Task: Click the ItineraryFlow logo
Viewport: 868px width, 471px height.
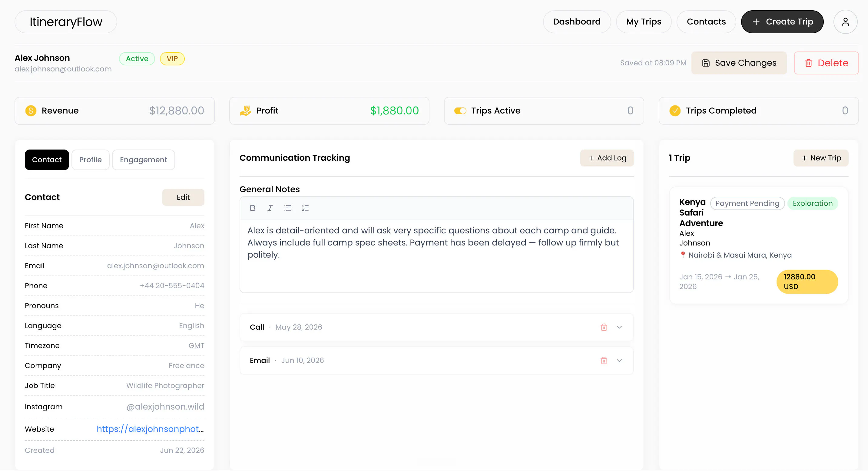Action: coord(66,22)
